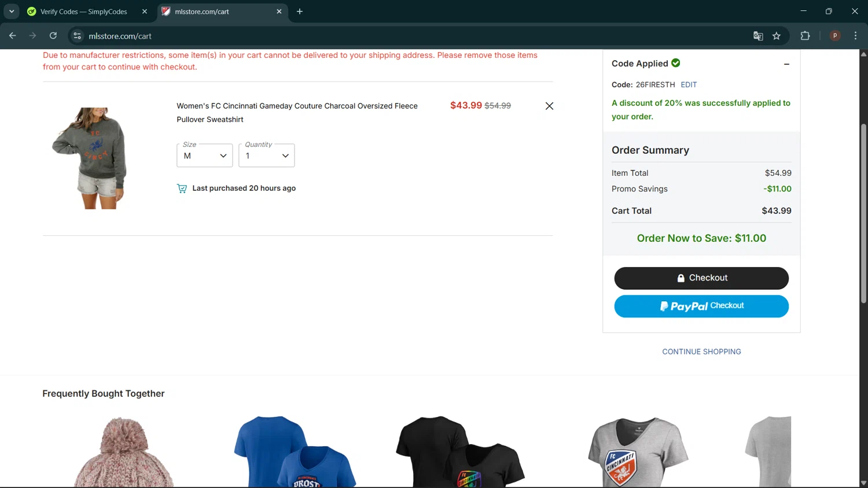
Task: Click the Cart Total $43.99 value
Action: tap(777, 211)
